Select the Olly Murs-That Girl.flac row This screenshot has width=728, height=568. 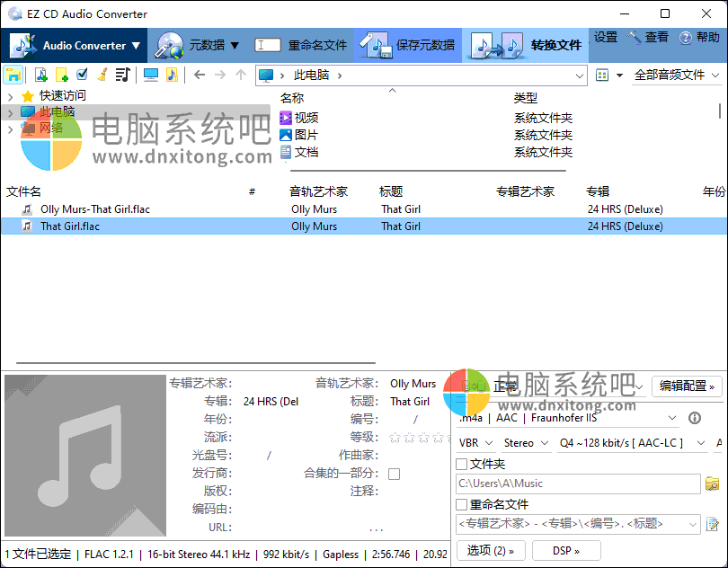click(364, 209)
